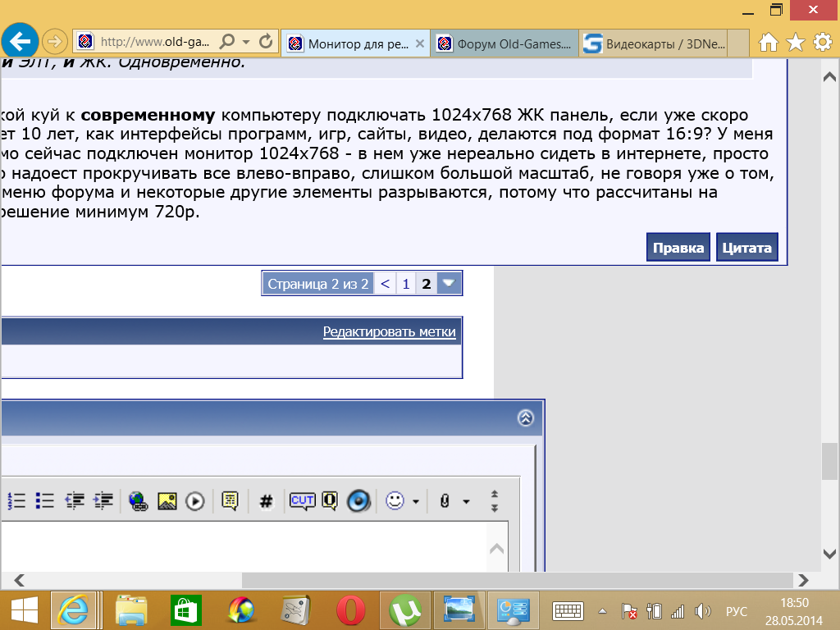The height and width of the screenshot is (630, 840).
Task: Open Favorites star icon
Action: pos(796,43)
